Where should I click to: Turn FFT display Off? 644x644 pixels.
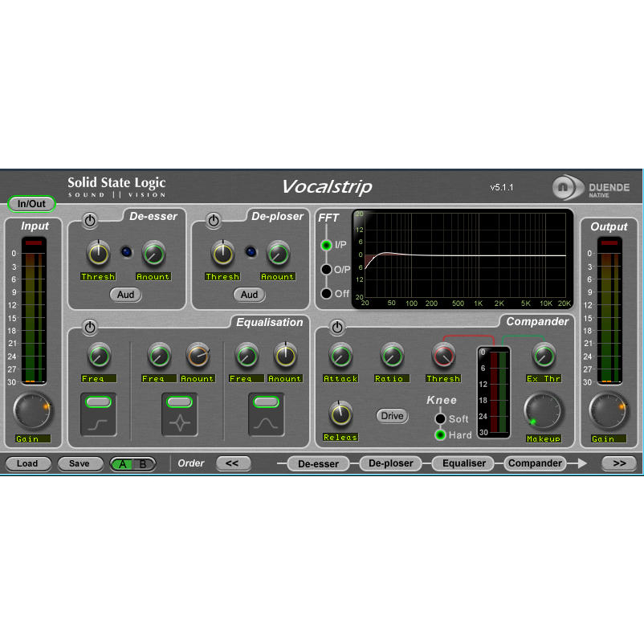click(326, 294)
